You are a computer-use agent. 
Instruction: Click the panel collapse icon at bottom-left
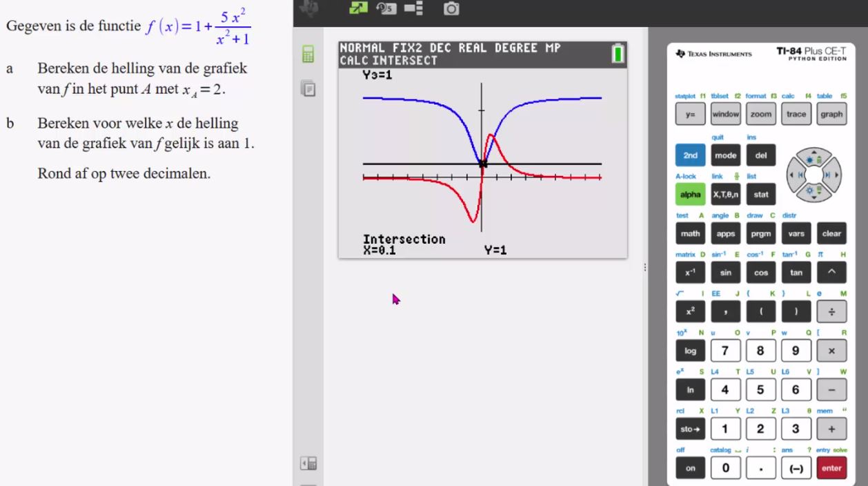(308, 463)
